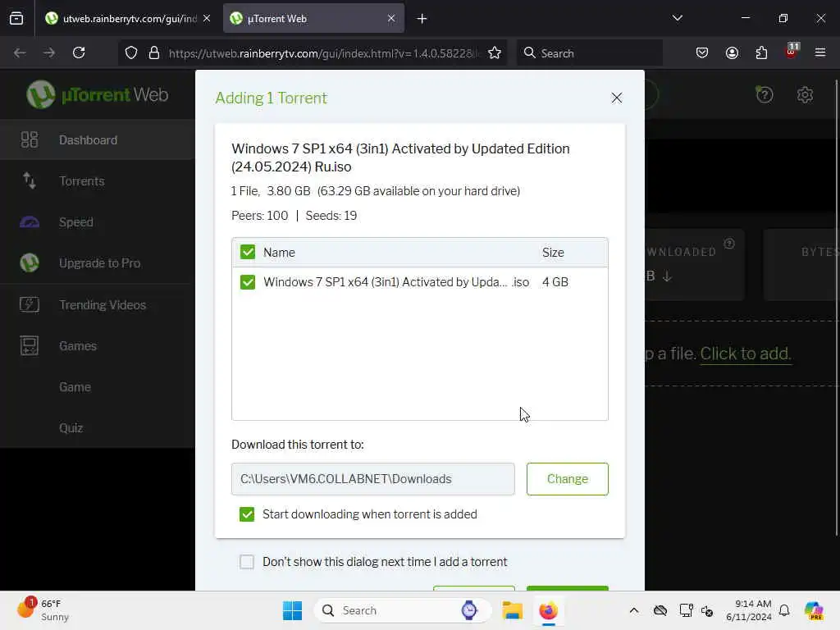Go back to previous page

click(x=20, y=52)
